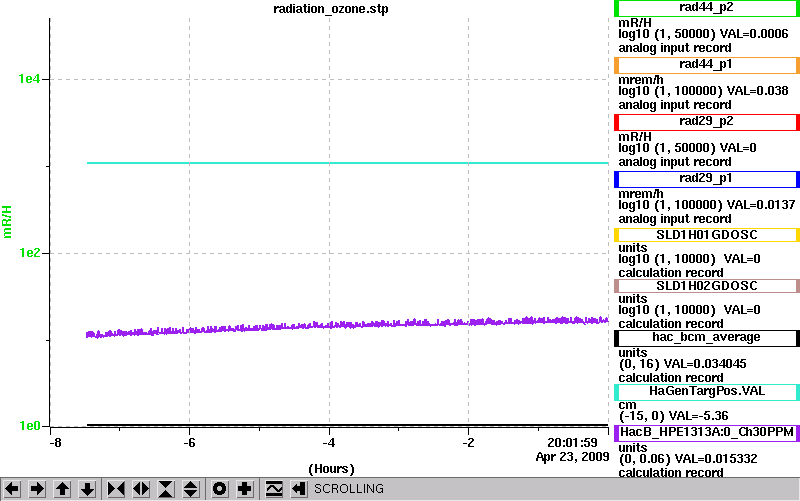Click the pan left arrow button
The width and height of the screenshot is (800, 501).
pos(12,489)
